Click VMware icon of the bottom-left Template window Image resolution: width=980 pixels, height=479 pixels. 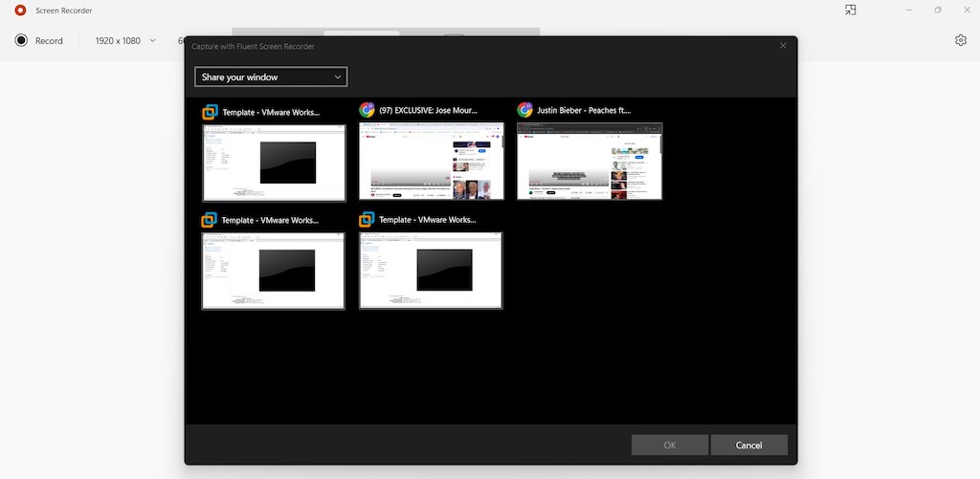coord(210,220)
